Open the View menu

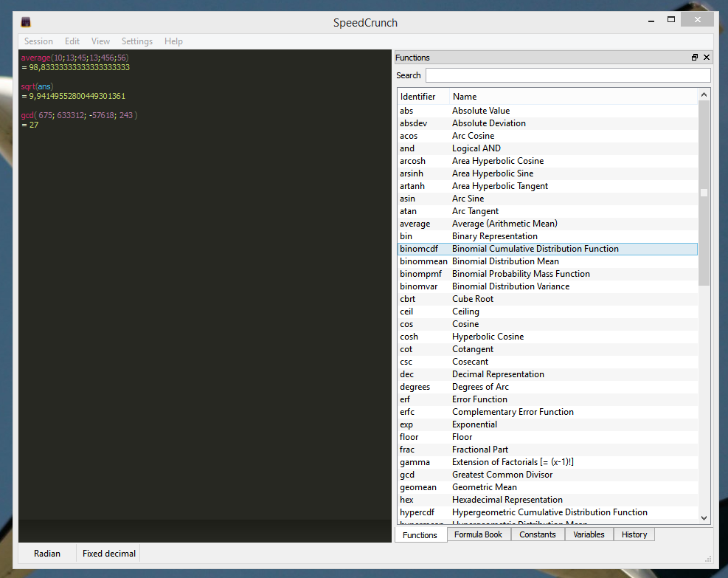tap(100, 41)
